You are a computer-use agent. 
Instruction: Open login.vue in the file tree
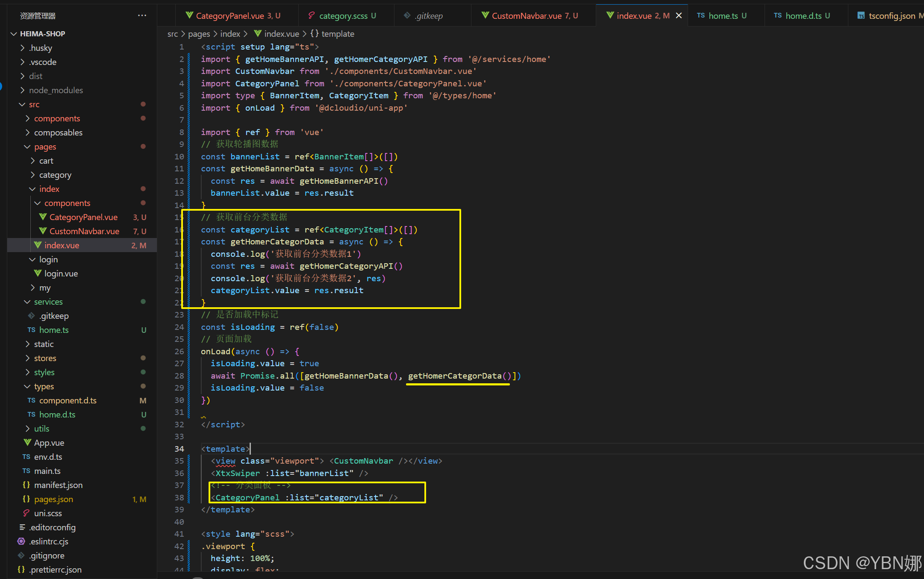point(61,273)
